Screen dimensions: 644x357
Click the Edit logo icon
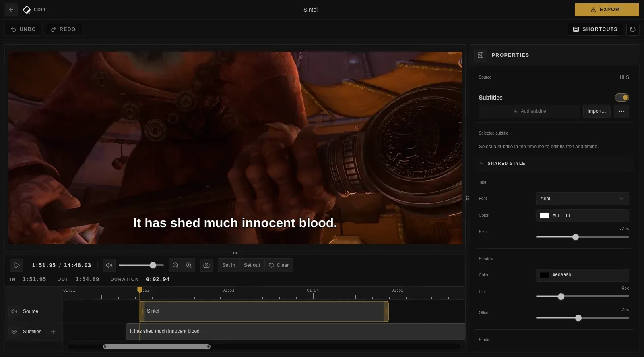point(27,10)
